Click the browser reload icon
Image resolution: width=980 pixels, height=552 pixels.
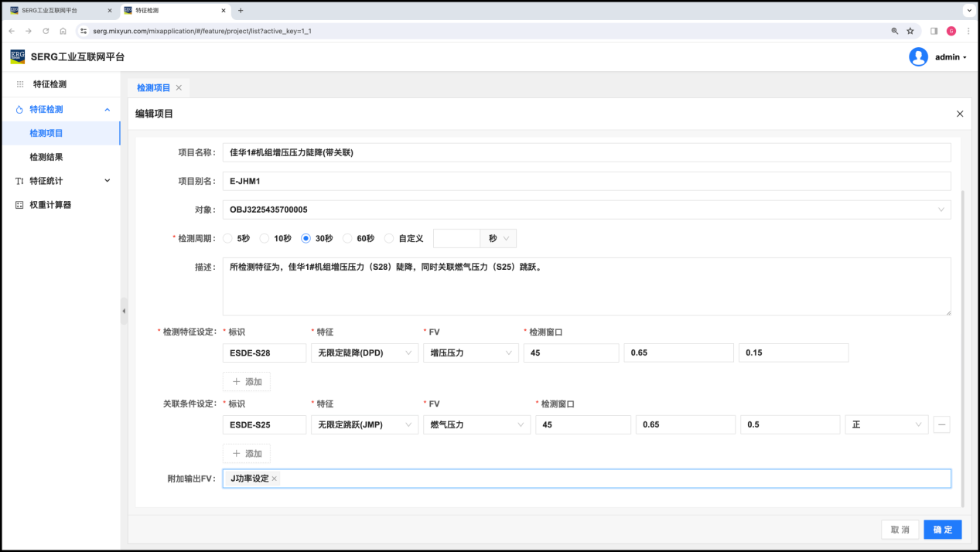pyautogui.click(x=46, y=31)
